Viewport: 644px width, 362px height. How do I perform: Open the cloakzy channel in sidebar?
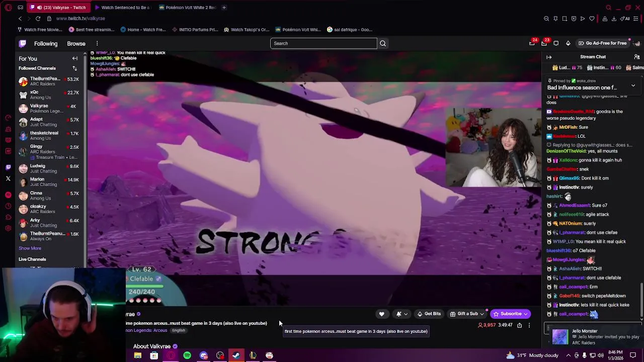(x=49, y=209)
